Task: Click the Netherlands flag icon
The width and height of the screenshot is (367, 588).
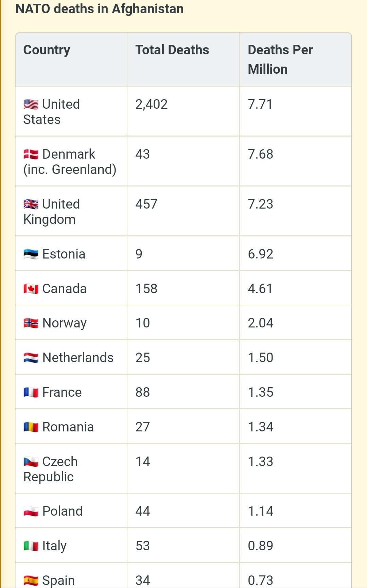Action: coord(31,358)
